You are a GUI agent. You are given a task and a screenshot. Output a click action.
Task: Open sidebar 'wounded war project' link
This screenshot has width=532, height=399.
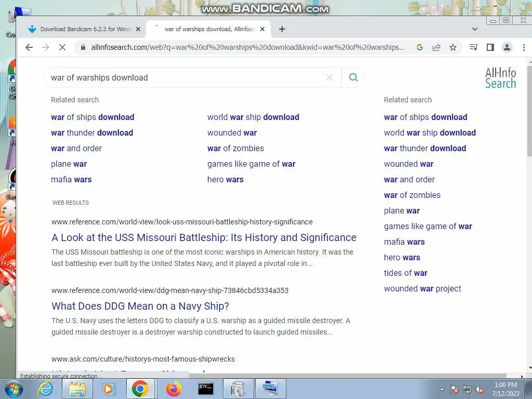click(x=422, y=289)
